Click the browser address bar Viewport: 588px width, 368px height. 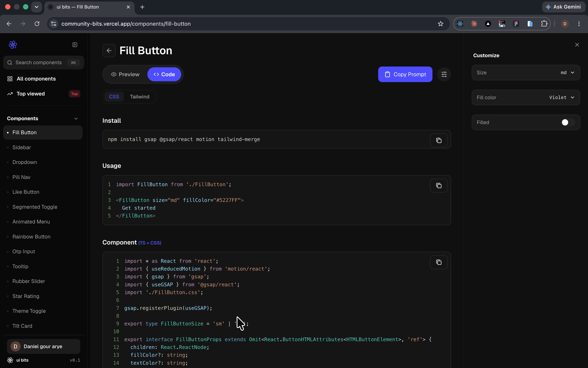click(248, 24)
